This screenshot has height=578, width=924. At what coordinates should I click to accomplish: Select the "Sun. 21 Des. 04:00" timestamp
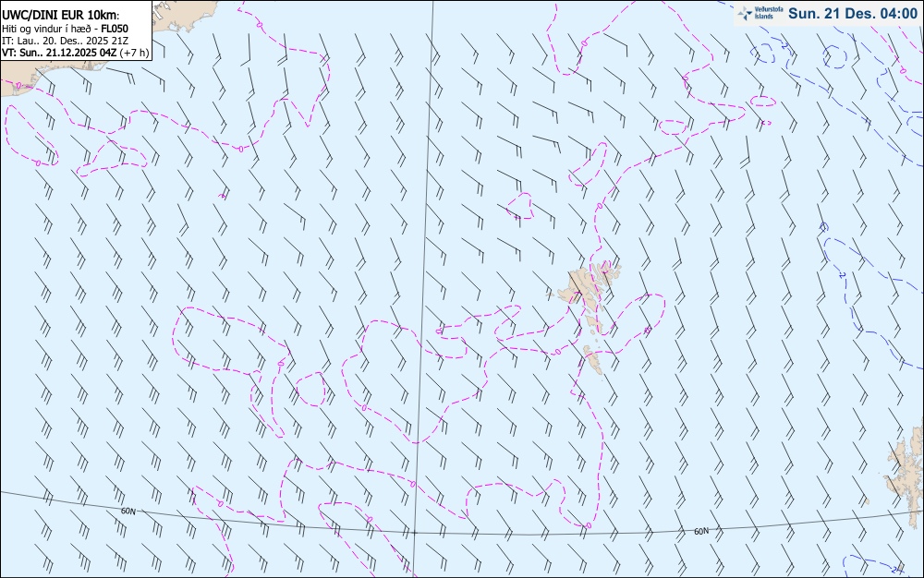[x=853, y=13]
